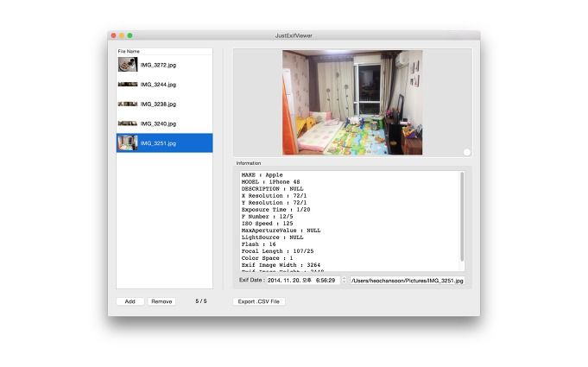Image resolution: width=588 pixels, height=367 pixels.
Task: Click the large room photo preview
Action: coord(352,103)
